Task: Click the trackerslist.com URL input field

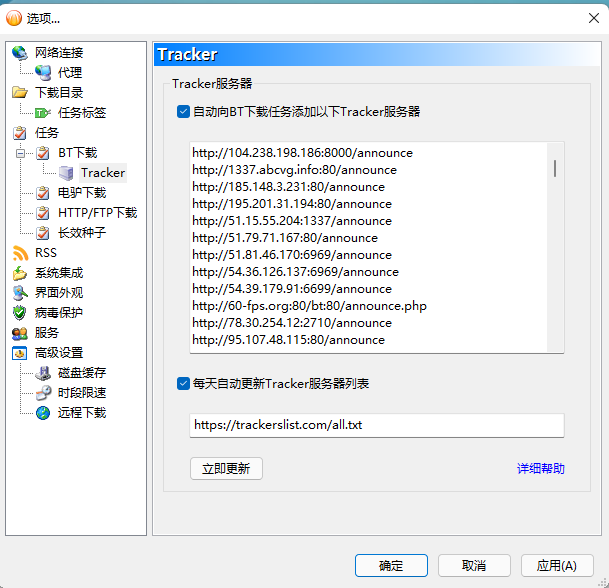Action: [376, 425]
